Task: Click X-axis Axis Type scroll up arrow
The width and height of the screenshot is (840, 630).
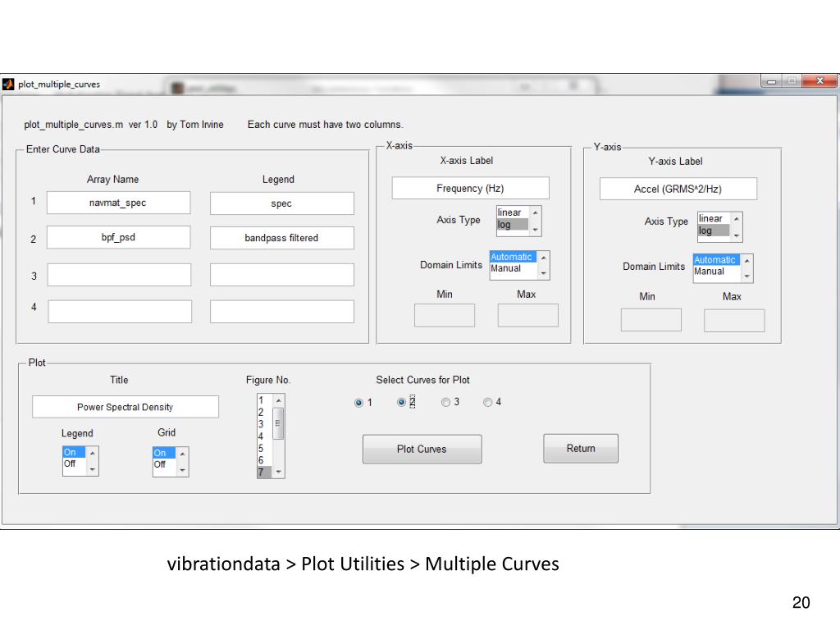Action: [x=535, y=212]
